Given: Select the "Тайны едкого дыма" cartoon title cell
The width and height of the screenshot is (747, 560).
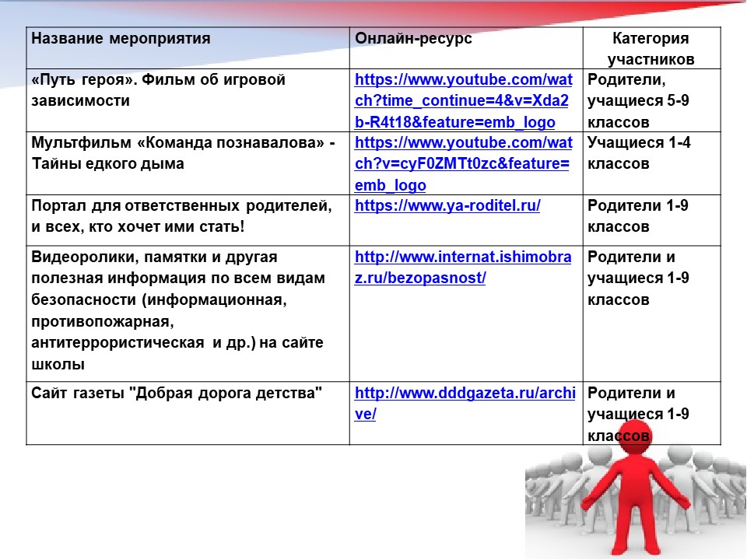Looking at the screenshot, I should pyautogui.click(x=188, y=163).
